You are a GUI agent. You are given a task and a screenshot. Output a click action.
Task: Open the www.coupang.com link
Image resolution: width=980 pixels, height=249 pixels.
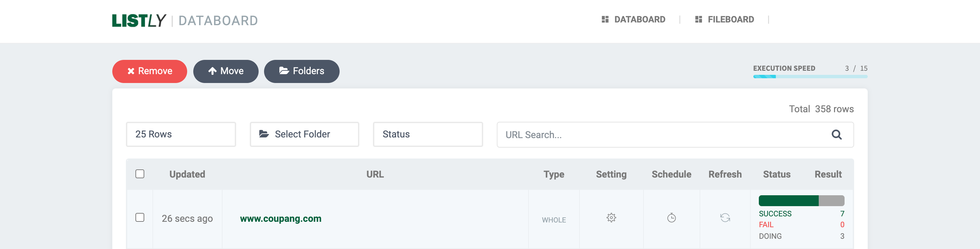[280, 219]
